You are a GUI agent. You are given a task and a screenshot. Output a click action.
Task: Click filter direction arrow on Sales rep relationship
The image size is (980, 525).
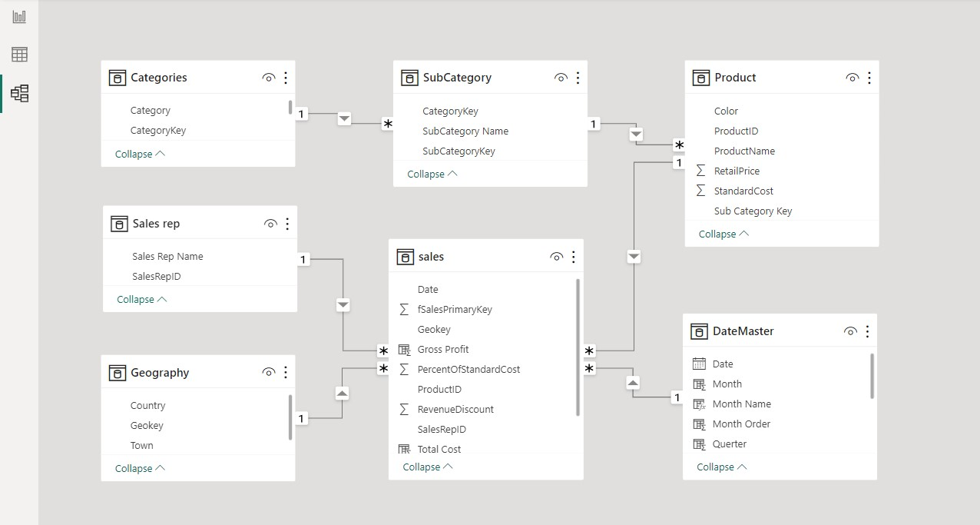343,305
